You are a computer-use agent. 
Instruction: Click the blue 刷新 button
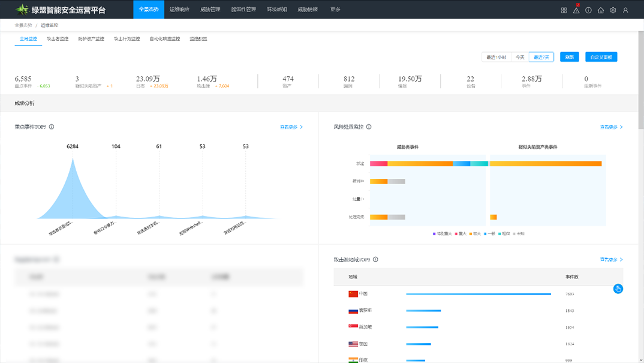click(569, 57)
